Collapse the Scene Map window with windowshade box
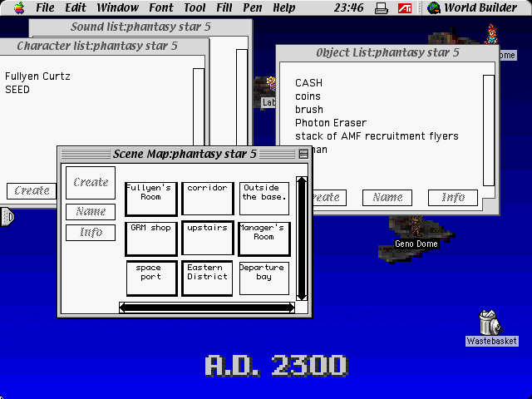 tap(303, 154)
